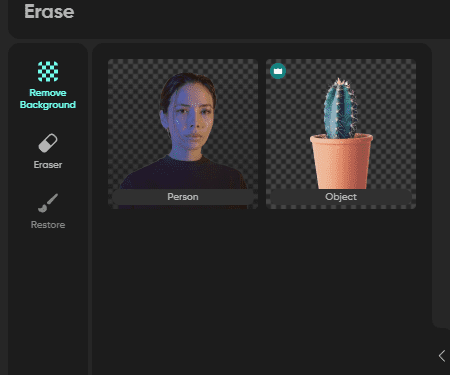The height and width of the screenshot is (375, 450).
Task: Click the Object label button
Action: pyautogui.click(x=341, y=197)
